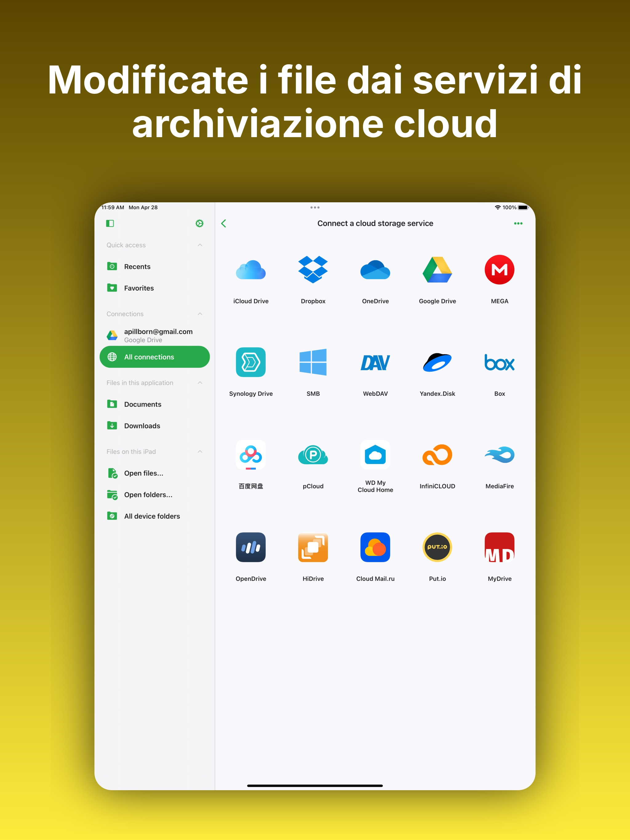Collapse Files in this application section

pyautogui.click(x=200, y=382)
